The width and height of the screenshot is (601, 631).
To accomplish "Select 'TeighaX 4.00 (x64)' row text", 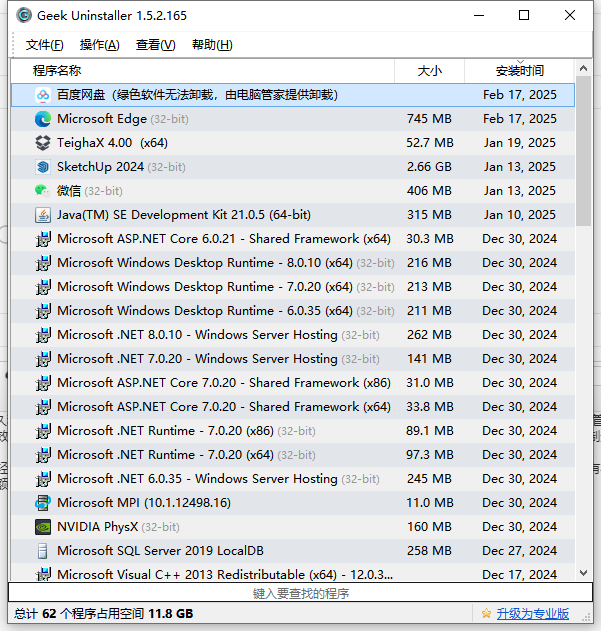I will (x=112, y=143).
